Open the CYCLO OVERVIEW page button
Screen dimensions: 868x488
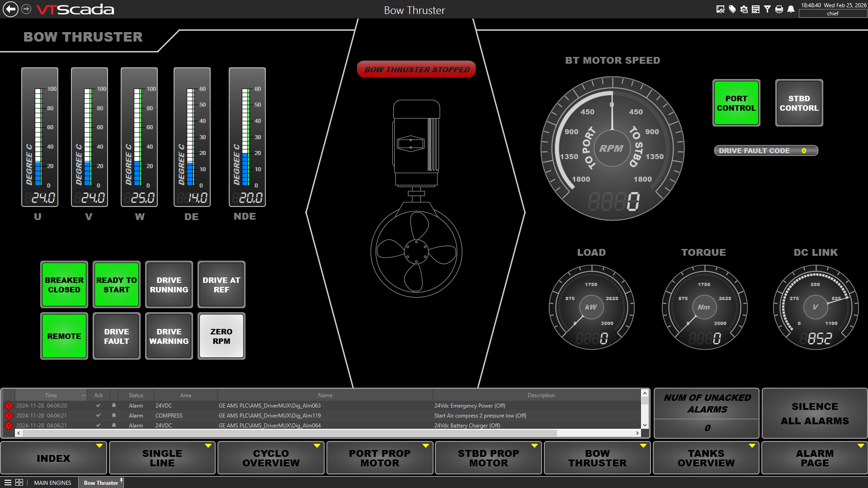click(271, 458)
